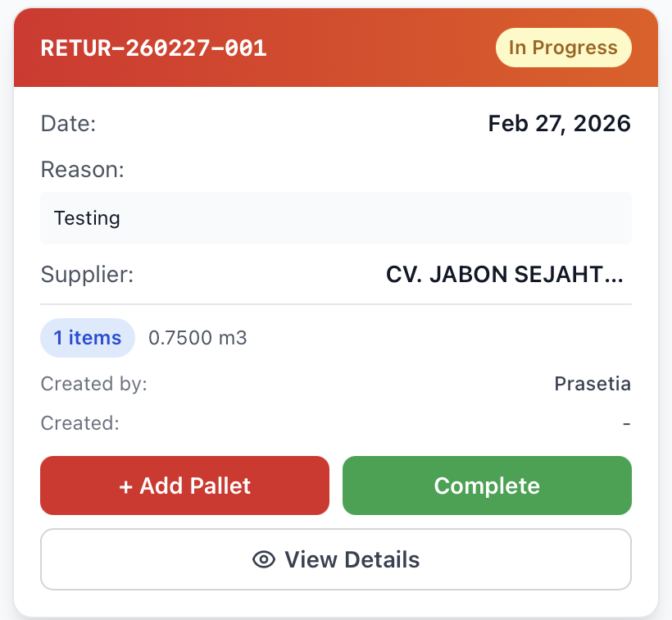Click the Supplier: label
672x620 pixels.
87,274
